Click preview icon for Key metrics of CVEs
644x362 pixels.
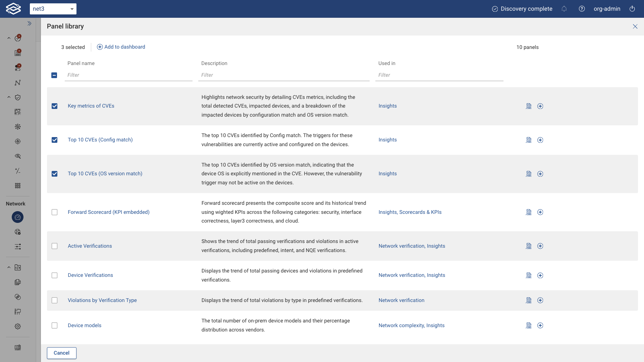point(529,106)
